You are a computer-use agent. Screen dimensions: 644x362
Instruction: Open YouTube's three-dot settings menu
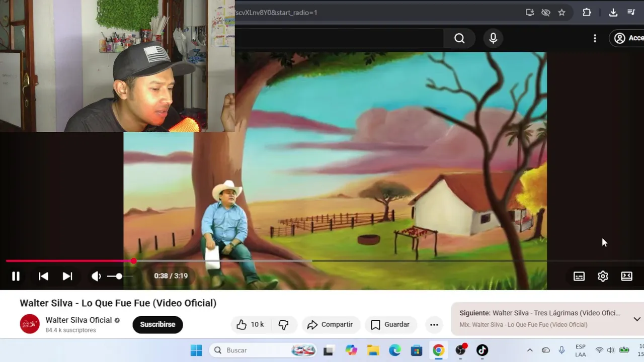point(595,38)
